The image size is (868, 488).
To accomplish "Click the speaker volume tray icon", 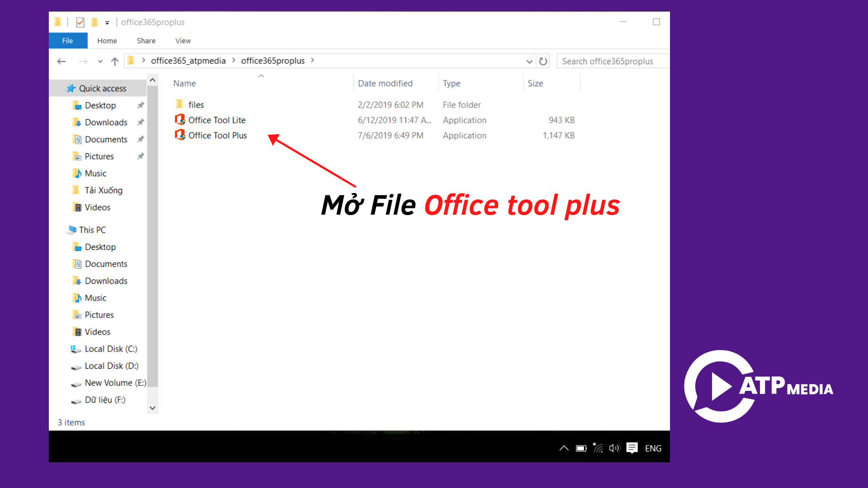I will click(x=614, y=448).
